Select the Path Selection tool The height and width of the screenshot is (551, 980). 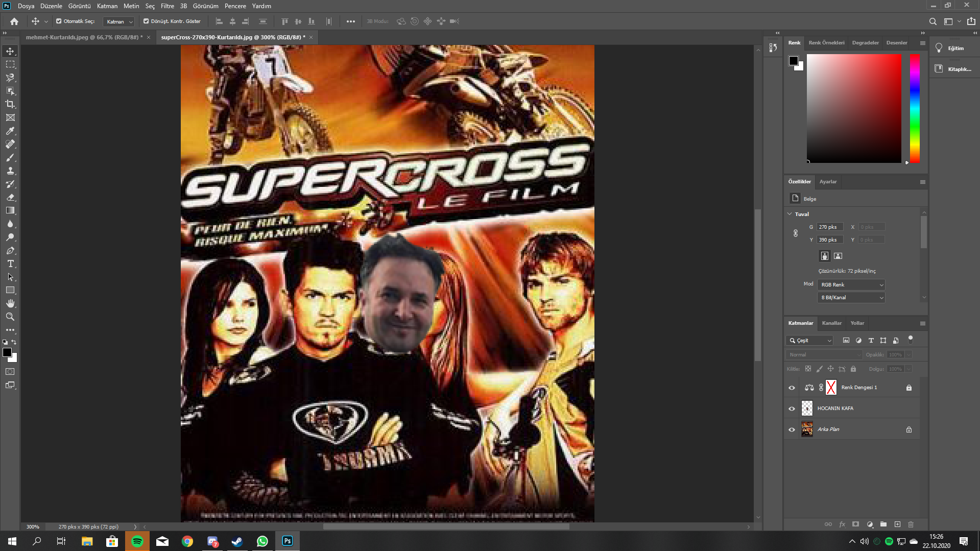point(10,277)
